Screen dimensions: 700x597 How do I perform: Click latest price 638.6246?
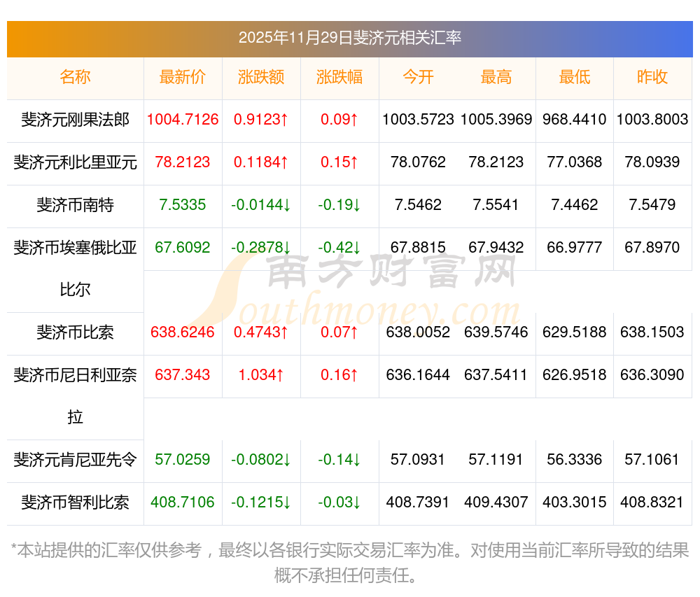click(183, 332)
